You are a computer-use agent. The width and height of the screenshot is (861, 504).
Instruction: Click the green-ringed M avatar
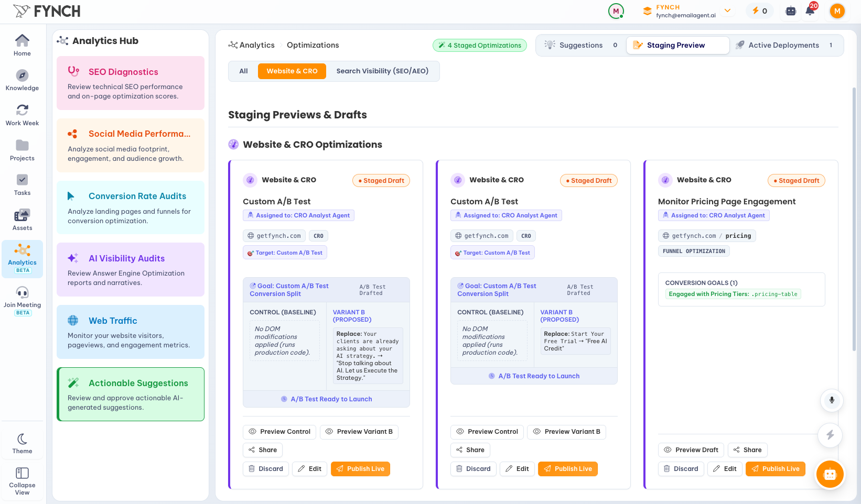coord(616,10)
